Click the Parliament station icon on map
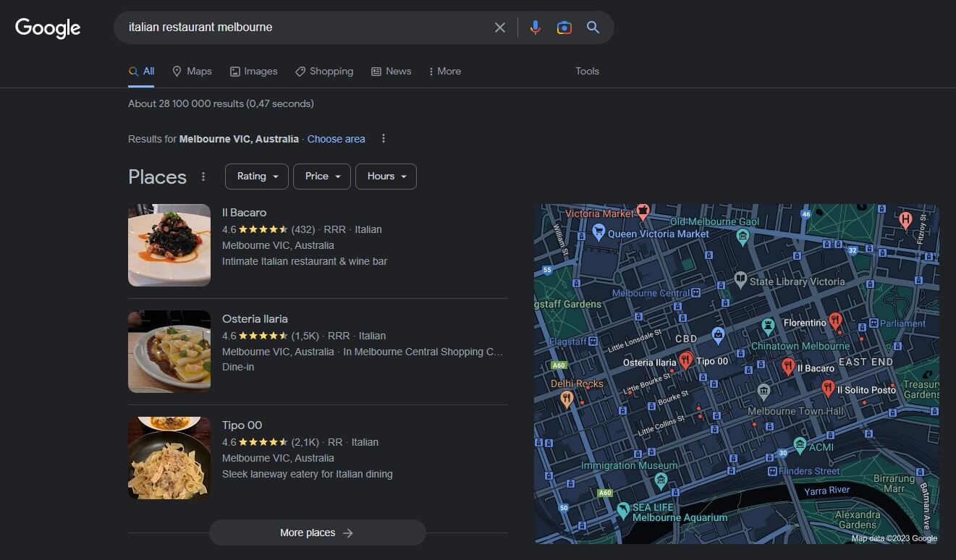This screenshot has height=560, width=956. [874, 323]
